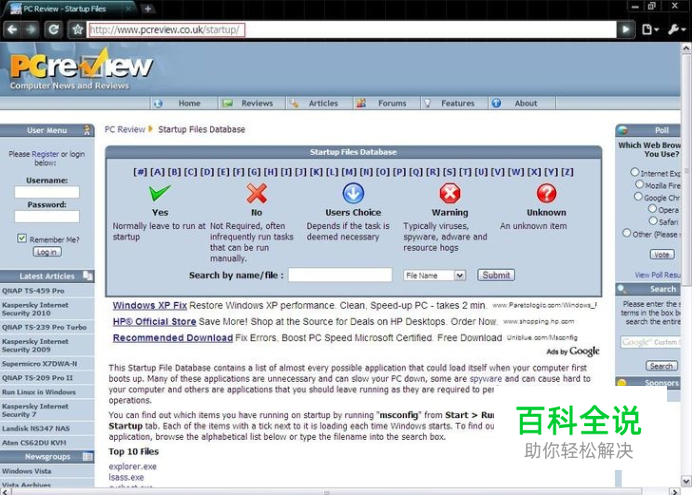
Task: Go back with the browser back arrow
Action: point(12,30)
